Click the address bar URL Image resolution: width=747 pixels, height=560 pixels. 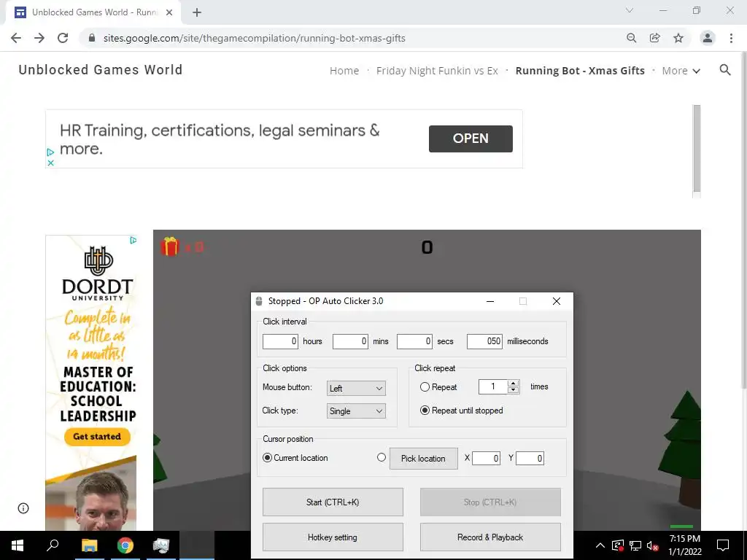(255, 38)
